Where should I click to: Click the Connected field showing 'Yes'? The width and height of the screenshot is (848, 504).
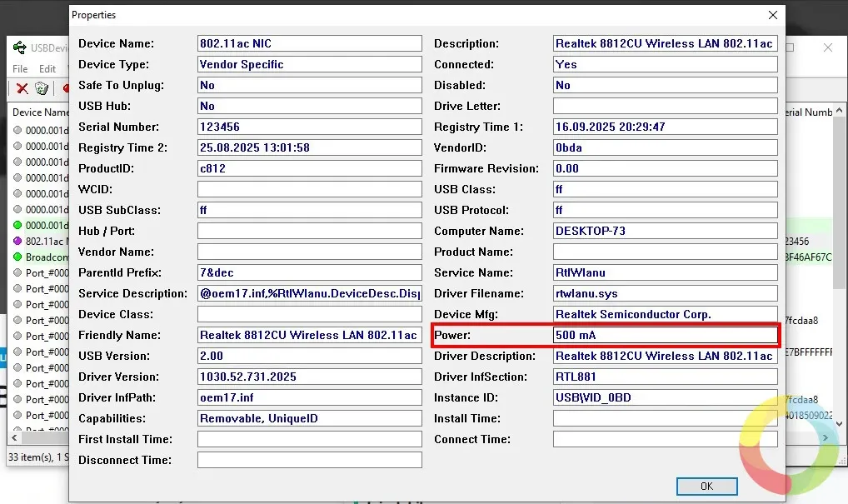coord(666,64)
